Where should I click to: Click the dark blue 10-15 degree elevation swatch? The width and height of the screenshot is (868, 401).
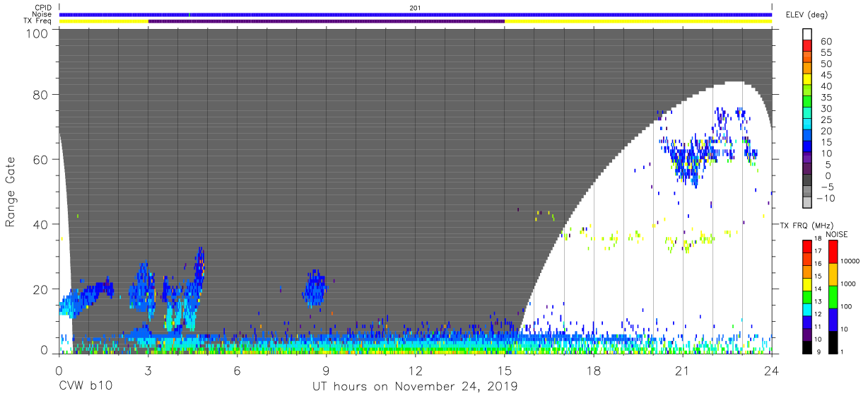pos(807,148)
